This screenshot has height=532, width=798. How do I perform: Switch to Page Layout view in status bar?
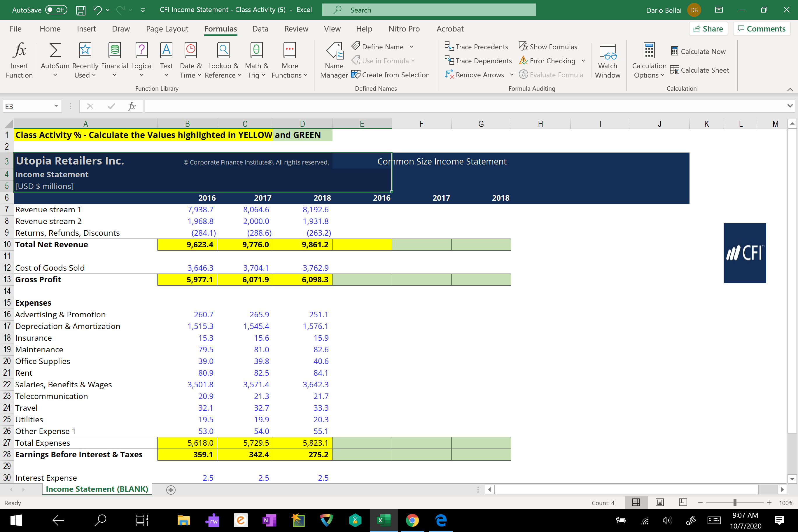point(659,502)
